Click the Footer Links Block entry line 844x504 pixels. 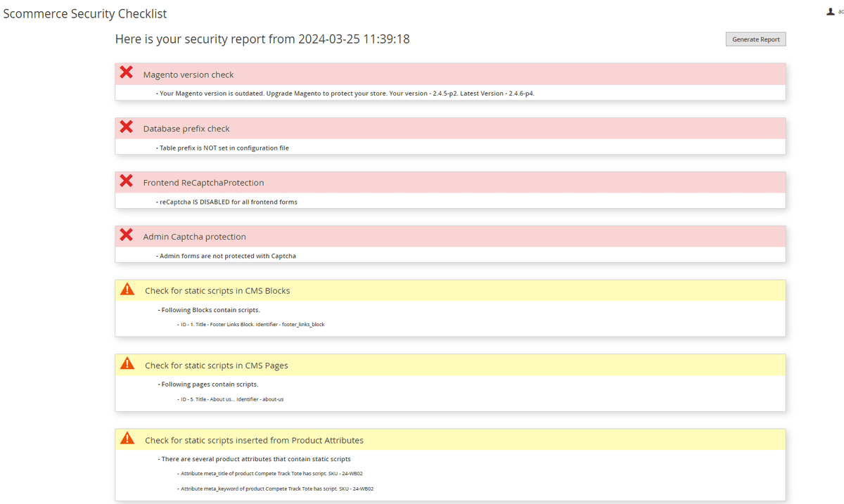point(252,325)
